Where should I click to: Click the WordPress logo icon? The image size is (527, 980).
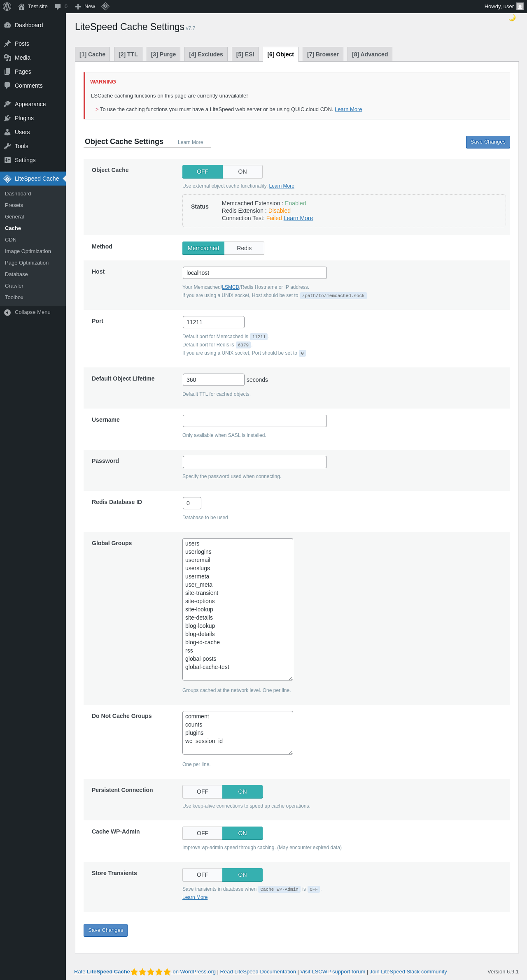coord(7,7)
